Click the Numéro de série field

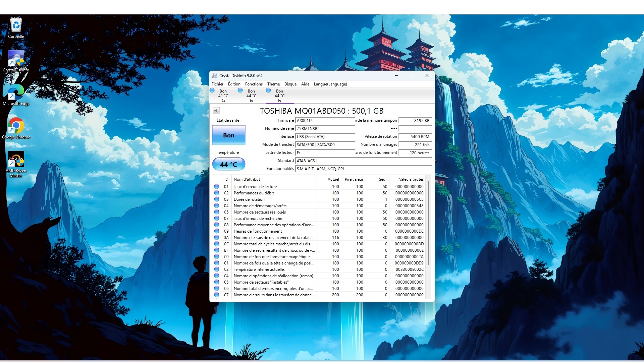tap(325, 129)
